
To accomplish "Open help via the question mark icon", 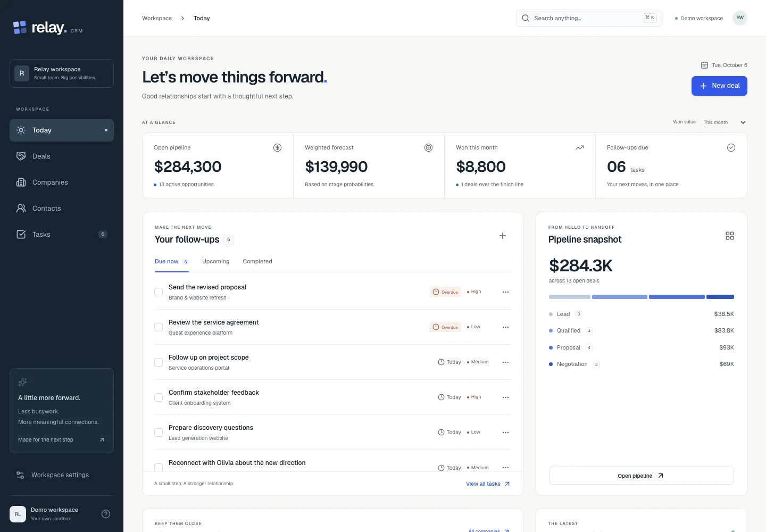I will pos(106,514).
